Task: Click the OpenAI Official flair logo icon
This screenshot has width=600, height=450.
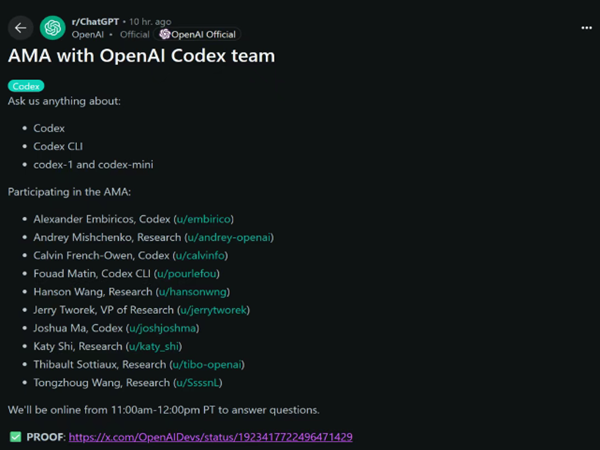Action: (165, 34)
